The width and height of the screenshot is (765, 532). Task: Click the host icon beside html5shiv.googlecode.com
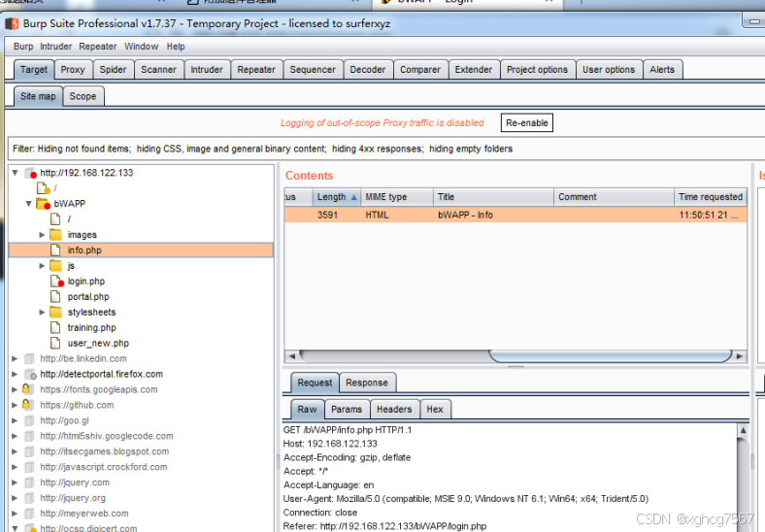[29, 436]
